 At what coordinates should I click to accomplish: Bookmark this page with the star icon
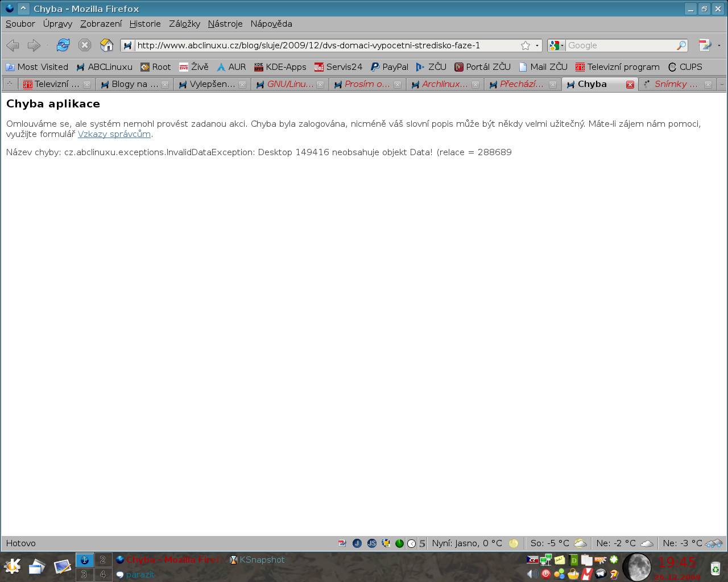coord(526,45)
